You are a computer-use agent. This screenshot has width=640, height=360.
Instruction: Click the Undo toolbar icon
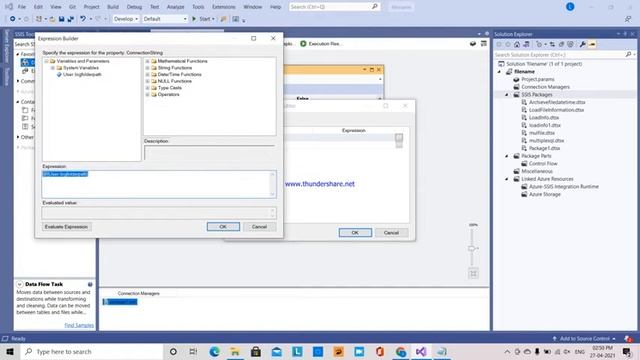coord(83,19)
